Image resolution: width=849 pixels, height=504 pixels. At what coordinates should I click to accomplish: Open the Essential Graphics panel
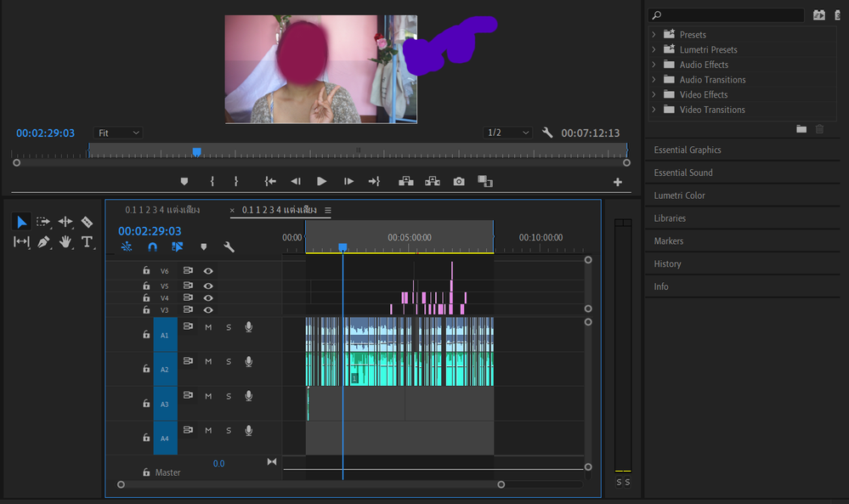688,150
